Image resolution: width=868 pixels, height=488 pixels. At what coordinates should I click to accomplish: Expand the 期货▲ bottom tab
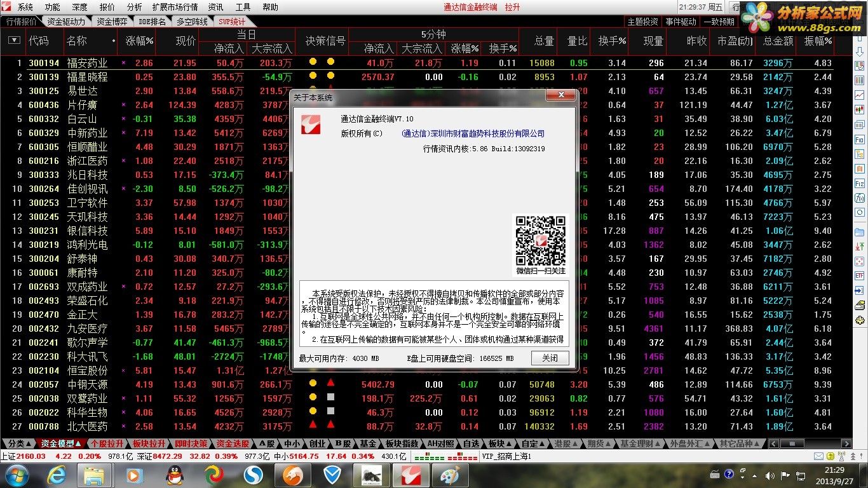599,444
